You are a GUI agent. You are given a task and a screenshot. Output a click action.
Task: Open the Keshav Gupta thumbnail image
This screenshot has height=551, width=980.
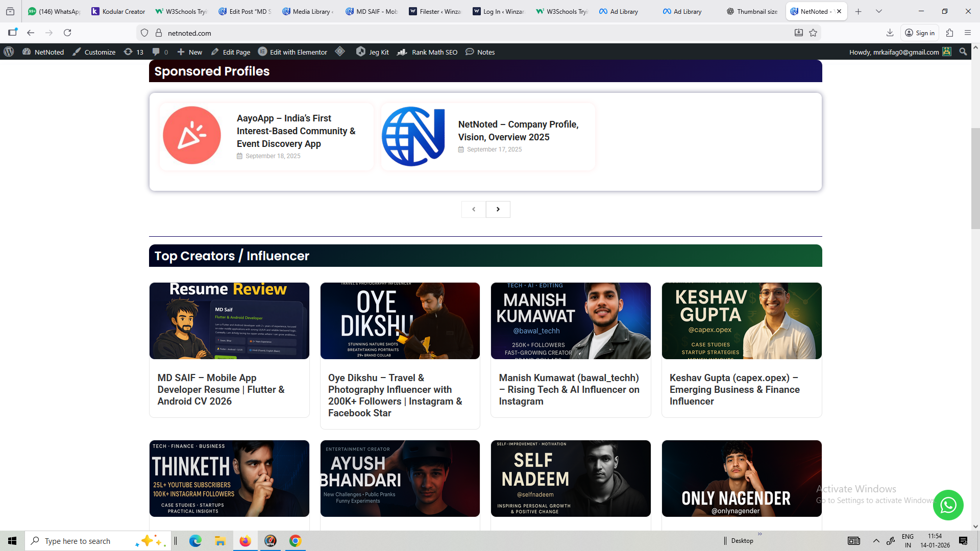(x=741, y=321)
